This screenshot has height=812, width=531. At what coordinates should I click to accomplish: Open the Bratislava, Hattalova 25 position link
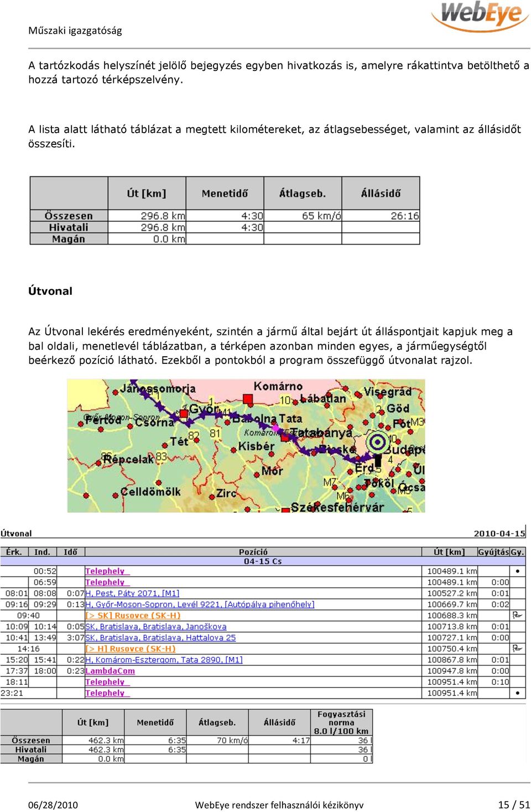(x=160, y=637)
